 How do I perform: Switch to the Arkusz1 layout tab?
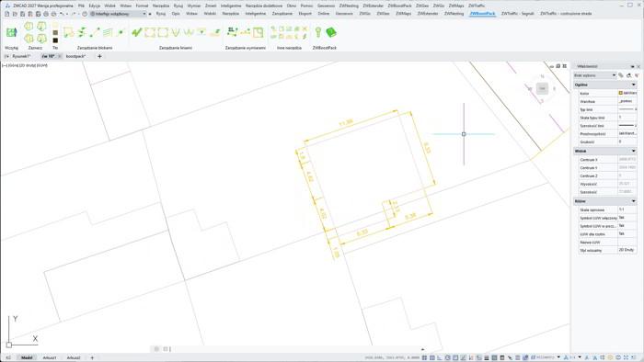50,358
